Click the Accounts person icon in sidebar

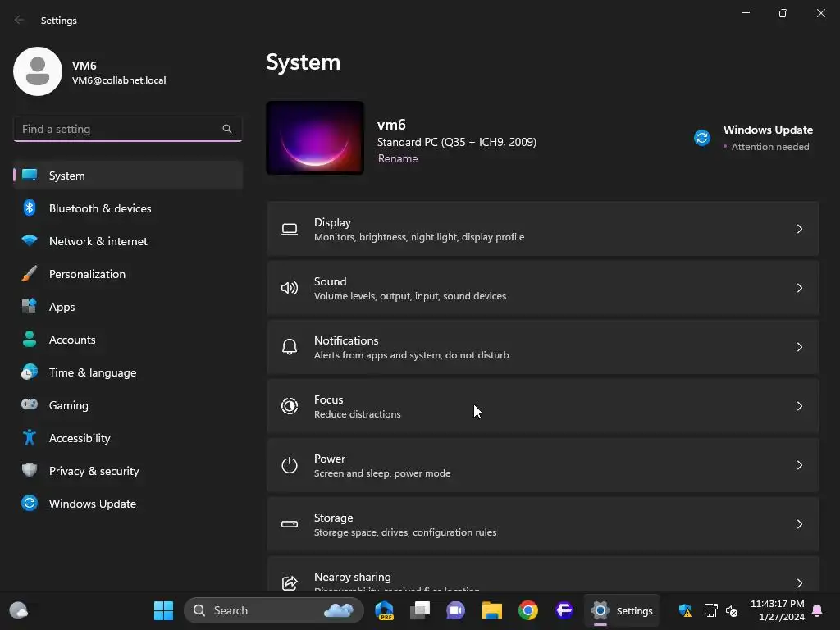[x=30, y=339]
